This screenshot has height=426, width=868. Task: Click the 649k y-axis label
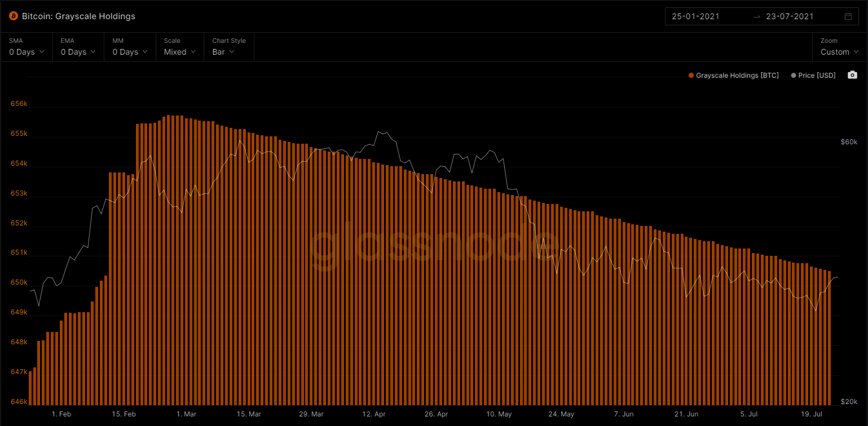click(x=19, y=312)
